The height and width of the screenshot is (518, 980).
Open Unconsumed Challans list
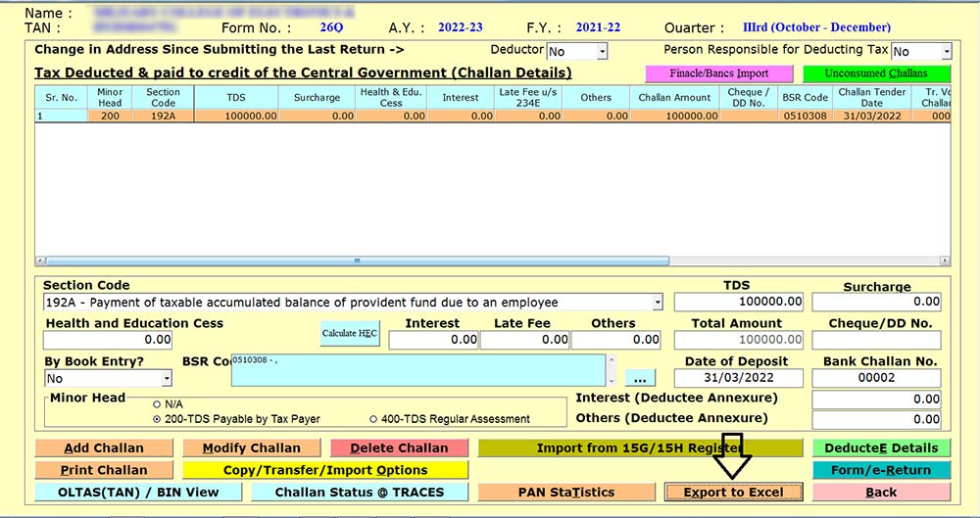tap(876, 73)
